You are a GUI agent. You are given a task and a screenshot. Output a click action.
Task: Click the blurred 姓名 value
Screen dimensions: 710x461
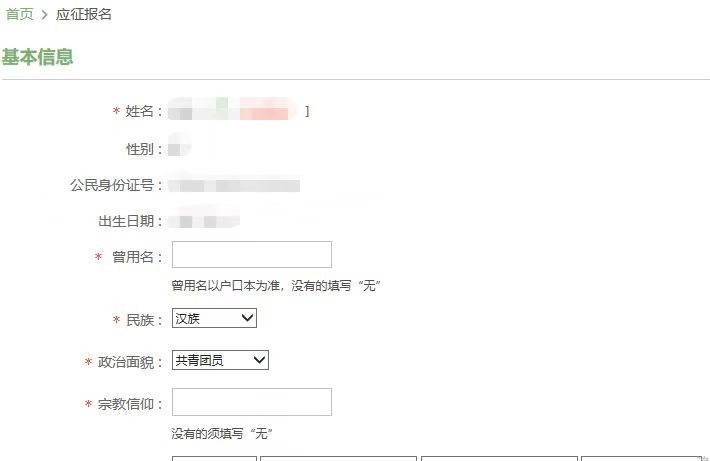[232, 110]
